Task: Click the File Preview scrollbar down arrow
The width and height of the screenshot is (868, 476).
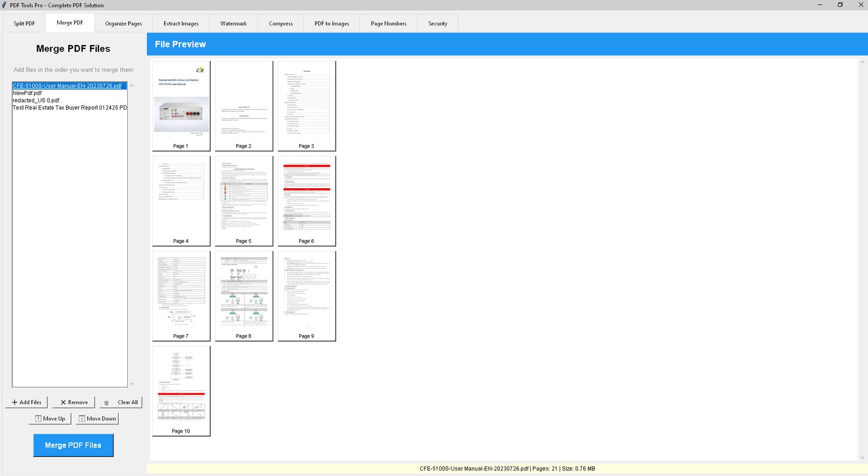Action: 862,458
